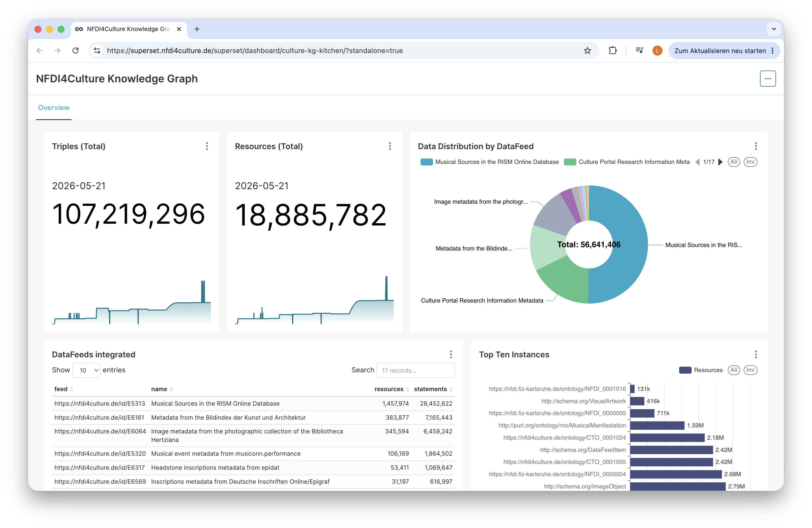This screenshot has width=812, height=528.
Task: Click the schema.org/VisualArtwork 416k bar
Action: click(x=637, y=401)
